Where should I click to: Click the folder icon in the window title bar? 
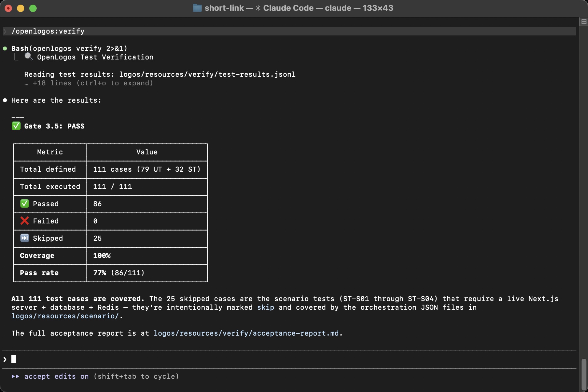point(197,8)
